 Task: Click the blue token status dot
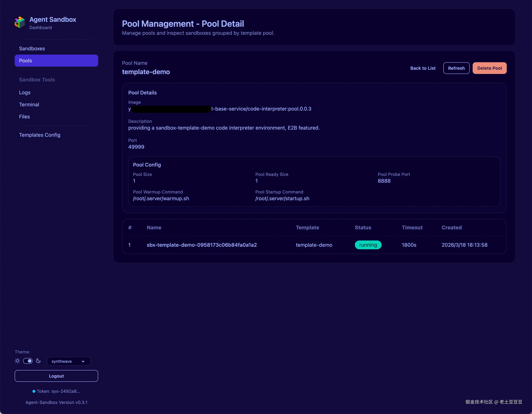point(34,391)
